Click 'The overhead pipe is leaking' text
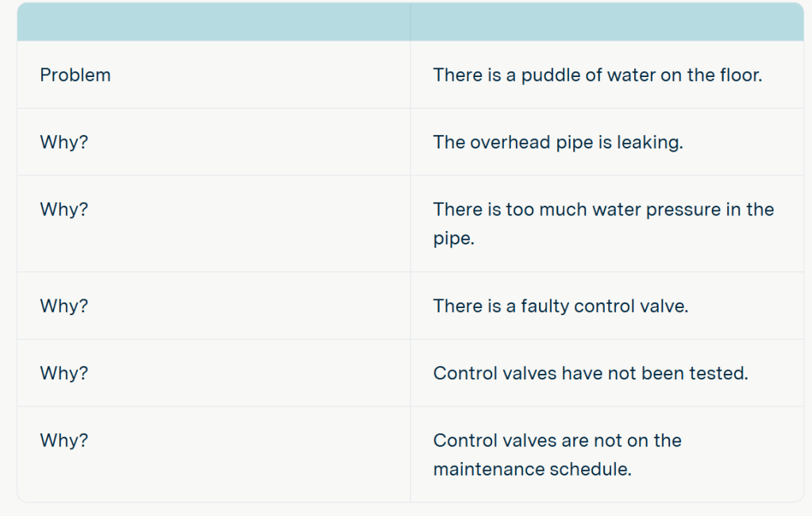 557,143
